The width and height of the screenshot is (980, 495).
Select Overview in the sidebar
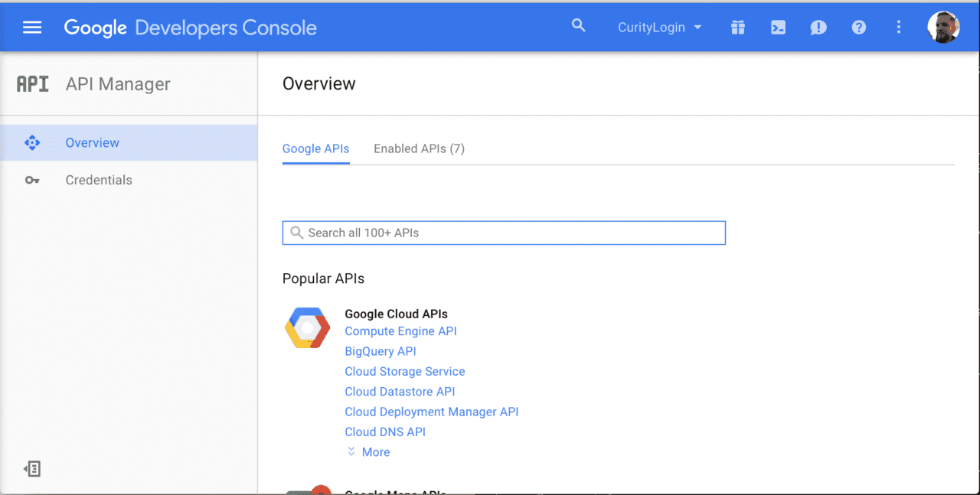click(92, 142)
